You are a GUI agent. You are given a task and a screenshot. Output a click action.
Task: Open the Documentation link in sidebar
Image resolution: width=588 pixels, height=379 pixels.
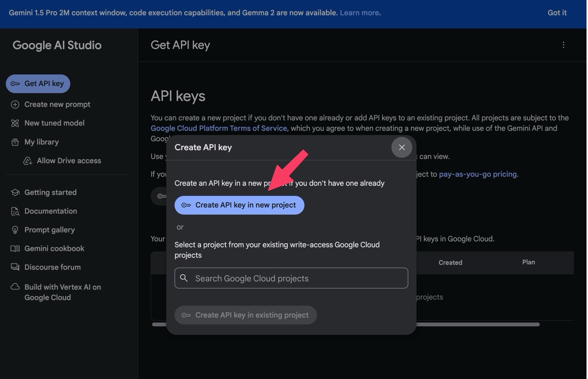click(51, 211)
